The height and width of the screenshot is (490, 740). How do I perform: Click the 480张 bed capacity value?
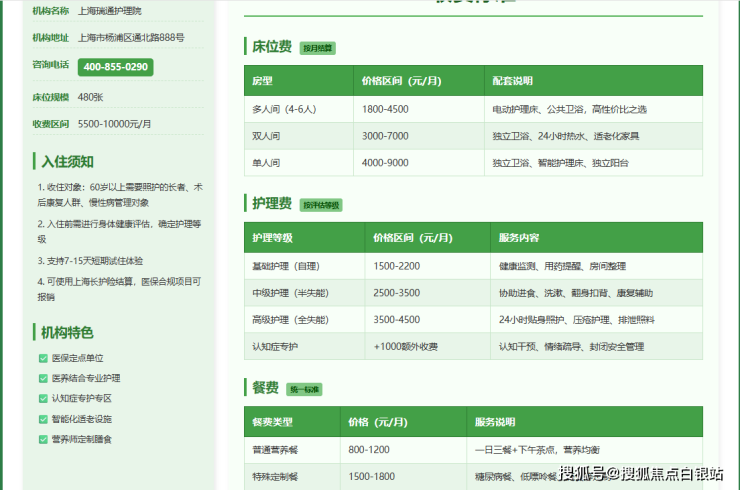point(91,97)
